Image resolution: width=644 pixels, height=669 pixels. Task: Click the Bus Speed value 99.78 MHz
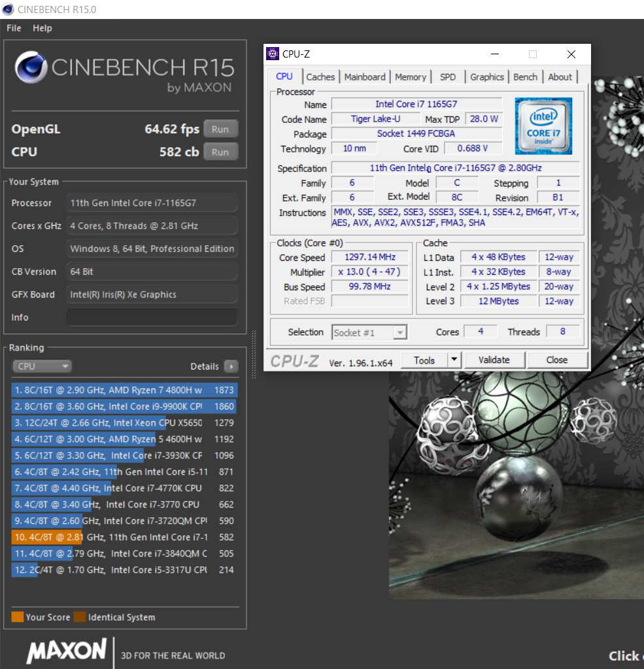point(370,286)
